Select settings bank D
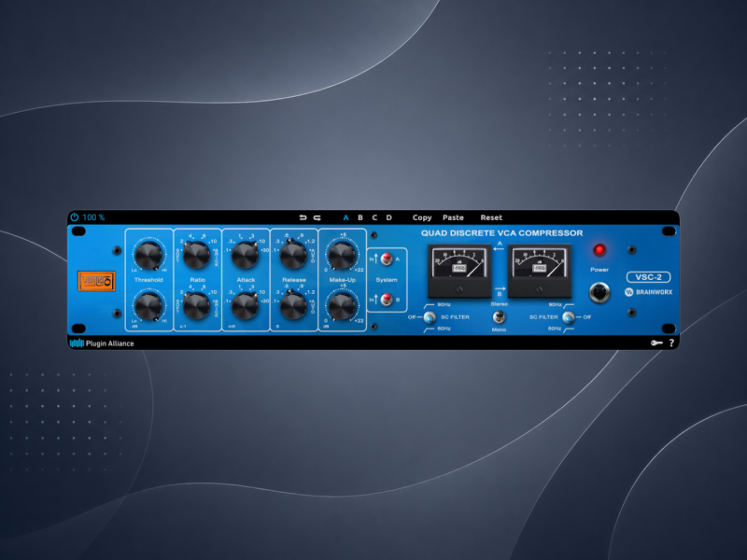Image resolution: width=747 pixels, height=560 pixels. point(388,217)
